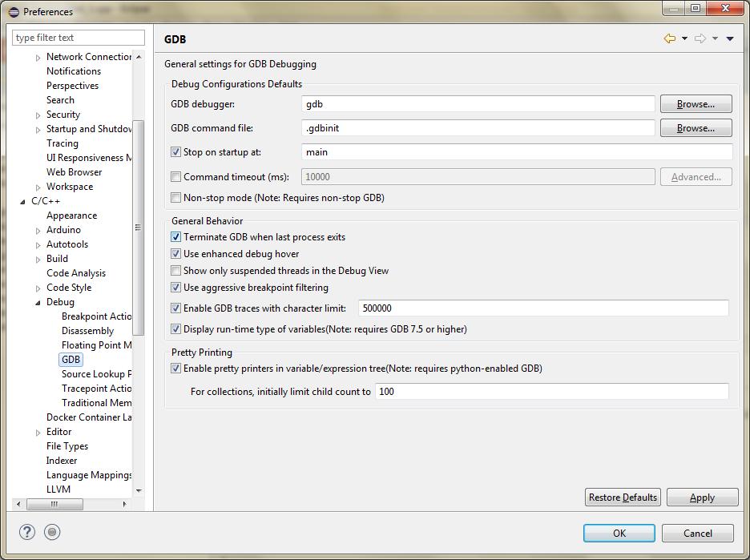
Task: Browse for the GDB debugger
Action: (x=696, y=104)
